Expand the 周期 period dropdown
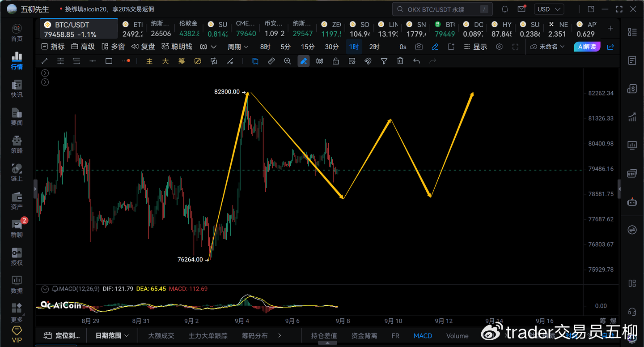Image resolution: width=644 pixels, height=347 pixels. [238, 47]
